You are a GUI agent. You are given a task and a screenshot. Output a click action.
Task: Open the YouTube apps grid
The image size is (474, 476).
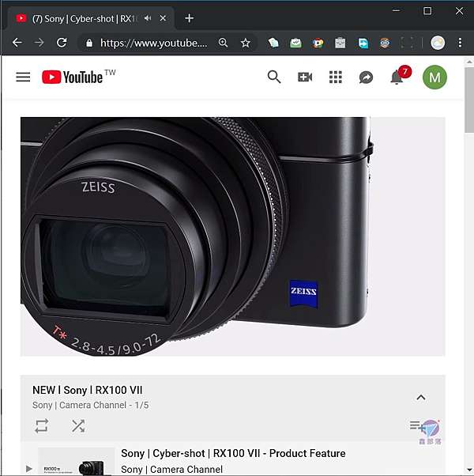[x=336, y=77]
